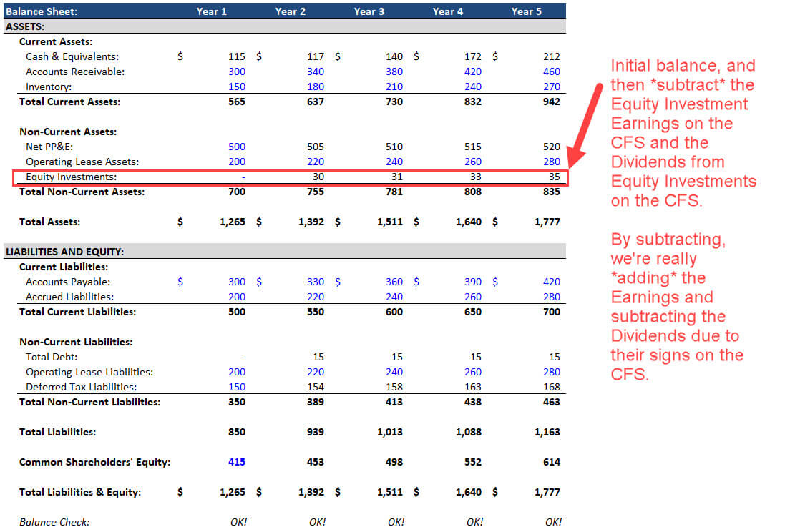
Task: Click the Deferred Tax Liabilities row label
Action: (81, 387)
